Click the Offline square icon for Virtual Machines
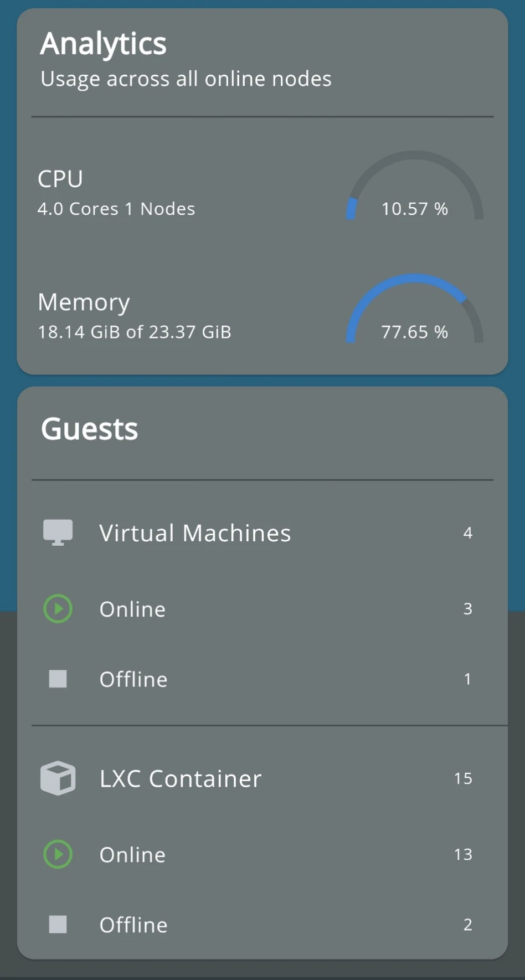This screenshot has width=525, height=980. 58,679
